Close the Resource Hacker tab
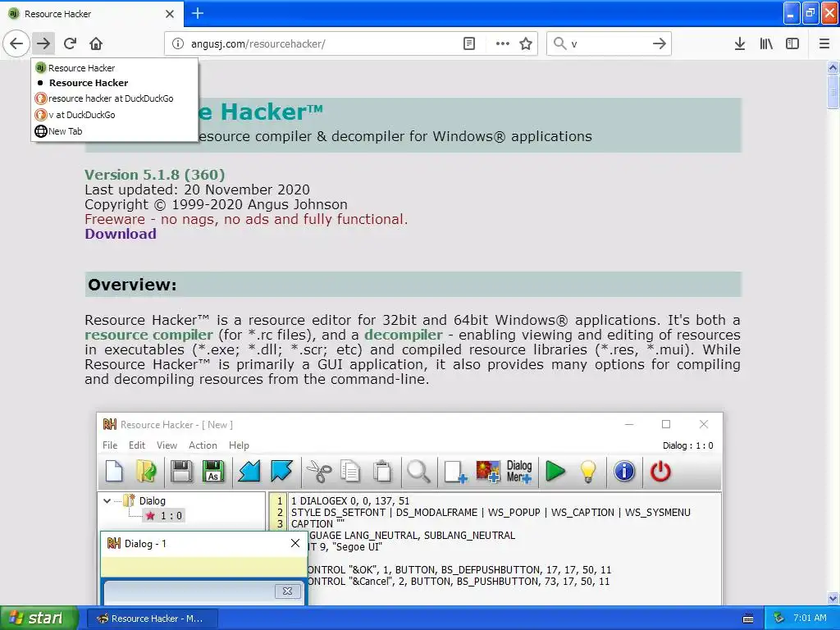The width and height of the screenshot is (840, 630). coord(170,13)
